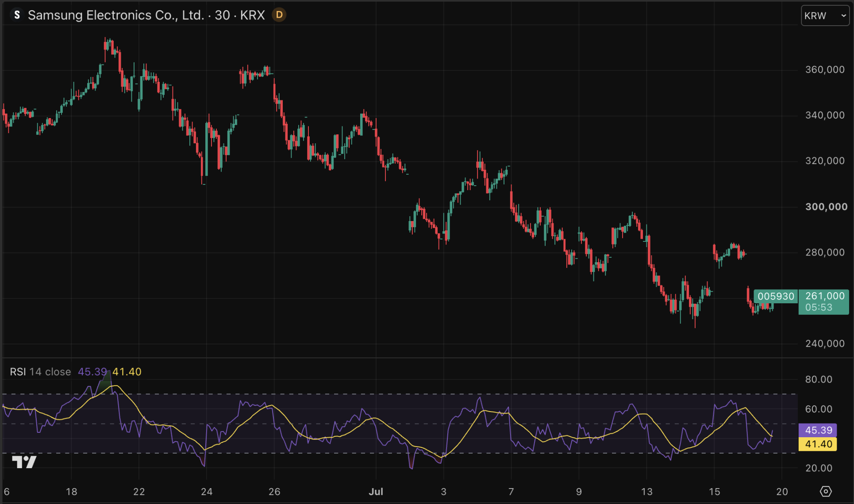Click the "RSI 14 close" indicator legend

tap(40, 372)
